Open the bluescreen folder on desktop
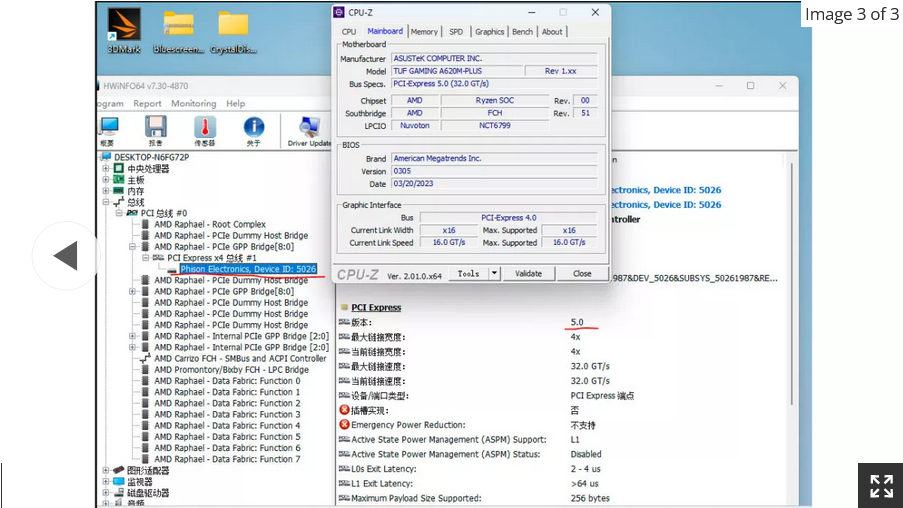The image size is (903, 508). (x=179, y=32)
